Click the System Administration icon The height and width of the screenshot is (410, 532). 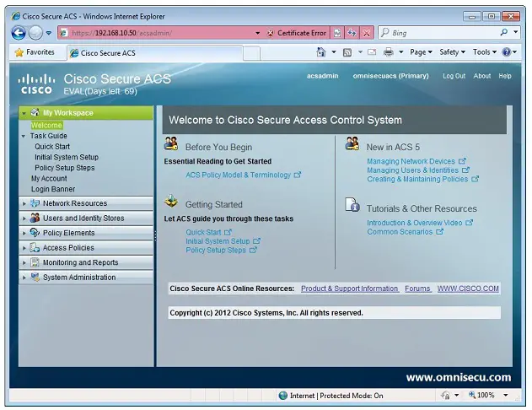coord(35,277)
